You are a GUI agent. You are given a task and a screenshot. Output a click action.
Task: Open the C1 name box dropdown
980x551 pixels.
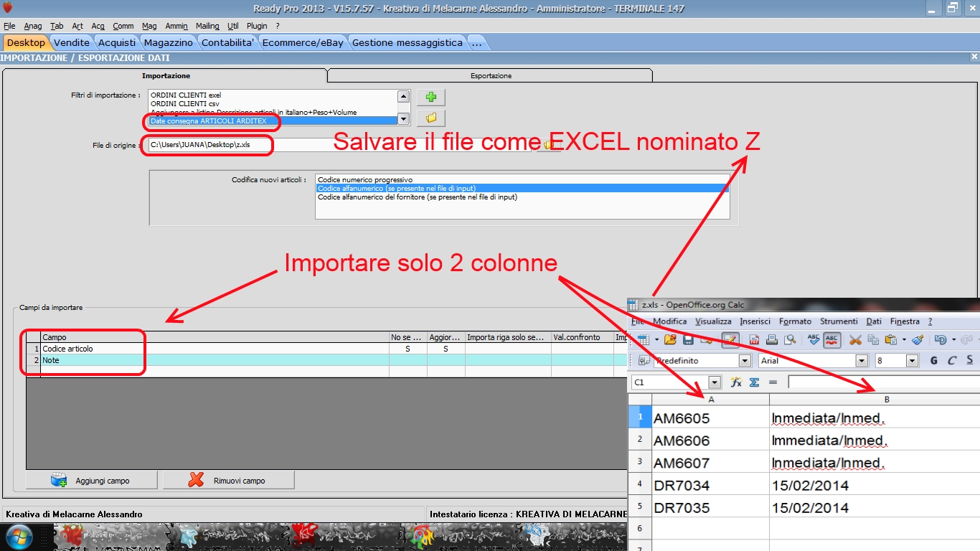tap(715, 382)
